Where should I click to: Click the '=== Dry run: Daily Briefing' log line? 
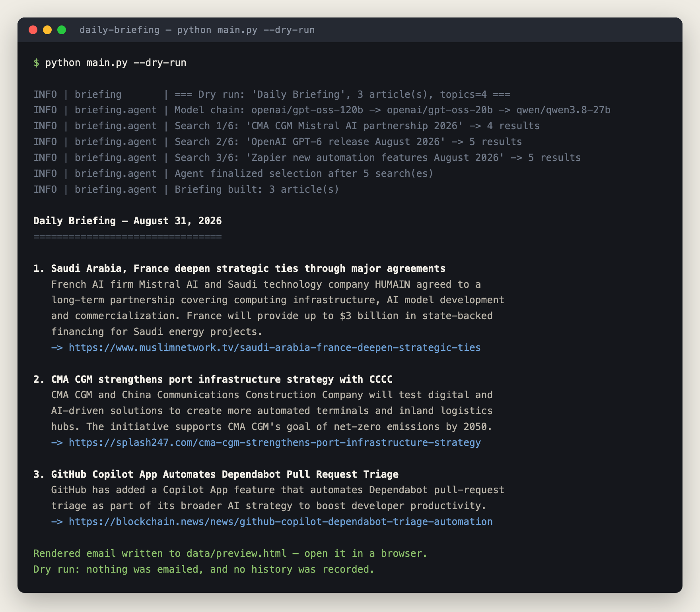[272, 95]
